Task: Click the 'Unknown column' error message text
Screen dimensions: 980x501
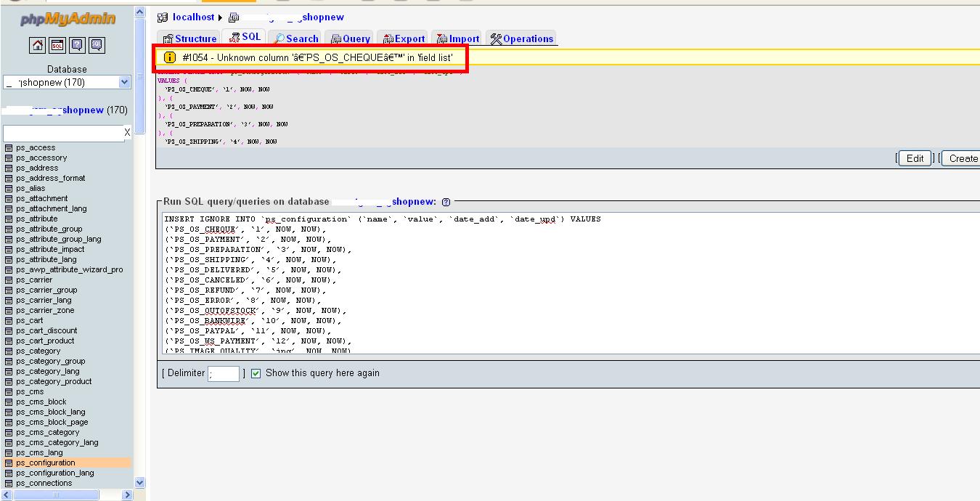Action: pyautogui.click(x=318, y=57)
